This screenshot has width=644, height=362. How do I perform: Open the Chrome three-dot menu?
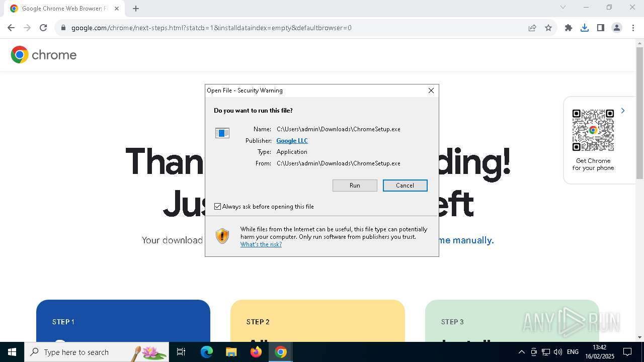(x=633, y=28)
